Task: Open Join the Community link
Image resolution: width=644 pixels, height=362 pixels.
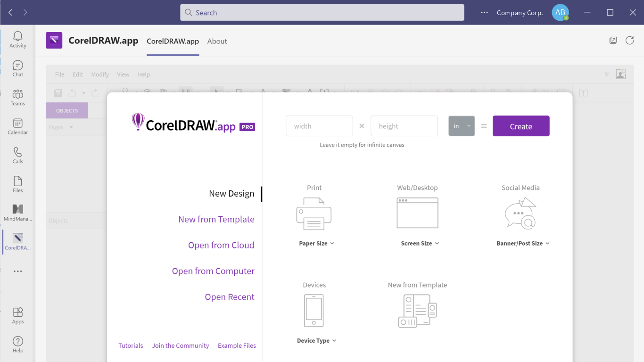Action: coord(181,346)
